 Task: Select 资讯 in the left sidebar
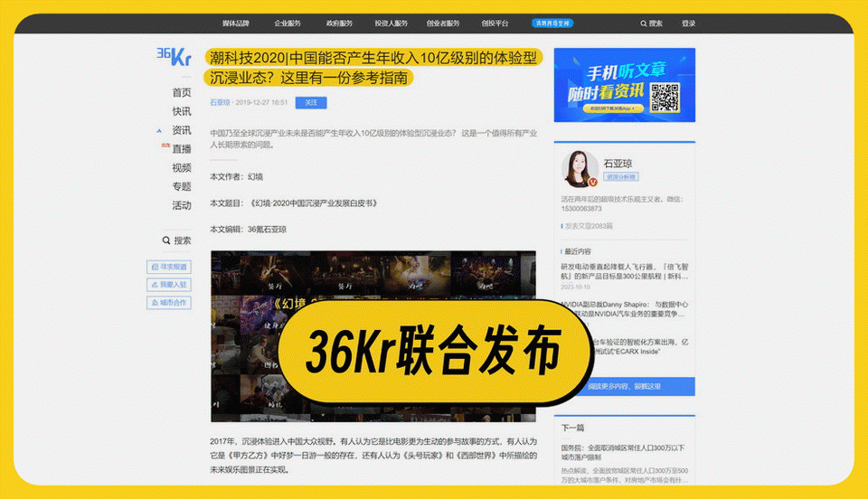[182, 130]
